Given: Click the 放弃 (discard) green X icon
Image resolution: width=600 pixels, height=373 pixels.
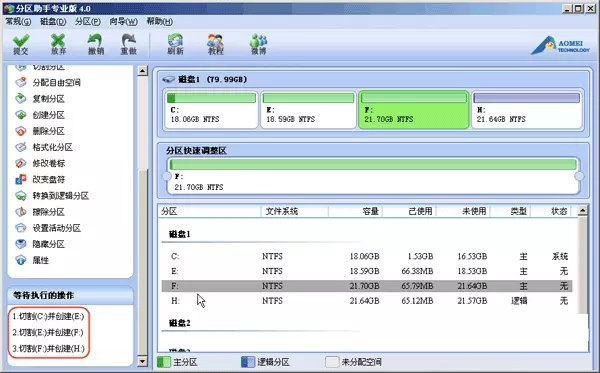Looking at the screenshot, I should coord(58,44).
